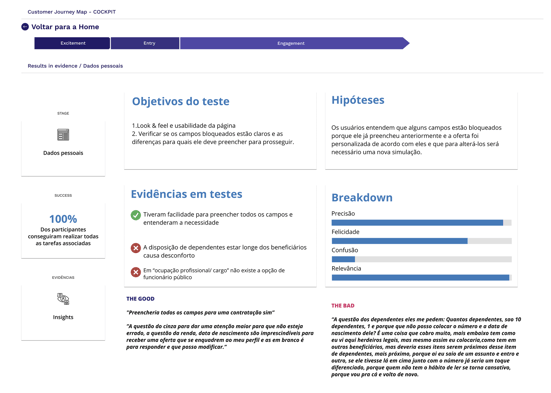Screen dimensions: 551x393
Task: Click the Objetivos do teste heading
Action: point(181,101)
